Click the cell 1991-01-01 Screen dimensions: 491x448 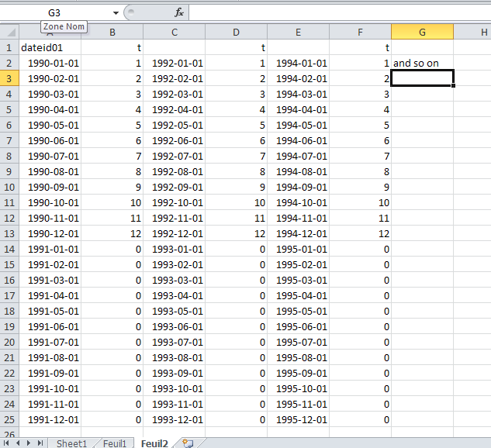50,249
